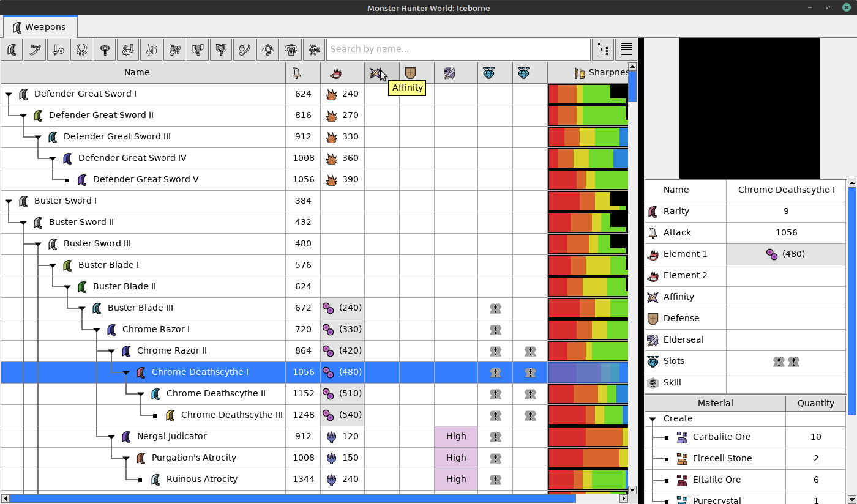The width and height of the screenshot is (857, 504).
Task: Select Carbalite Ore material row
Action: [745, 437]
